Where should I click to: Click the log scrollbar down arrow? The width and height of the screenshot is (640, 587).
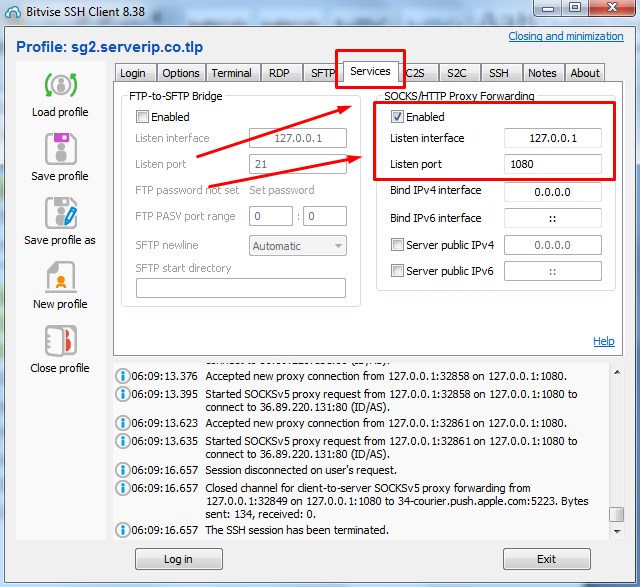point(617,531)
